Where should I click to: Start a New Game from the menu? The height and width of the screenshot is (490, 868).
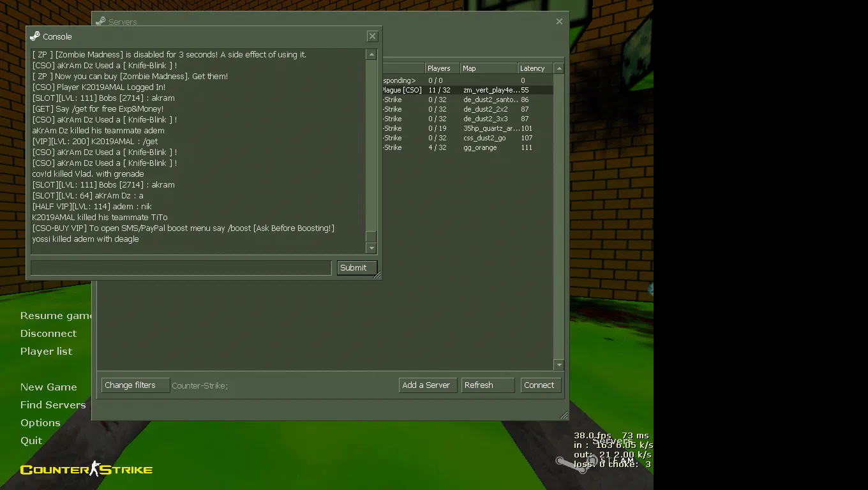pyautogui.click(x=49, y=387)
